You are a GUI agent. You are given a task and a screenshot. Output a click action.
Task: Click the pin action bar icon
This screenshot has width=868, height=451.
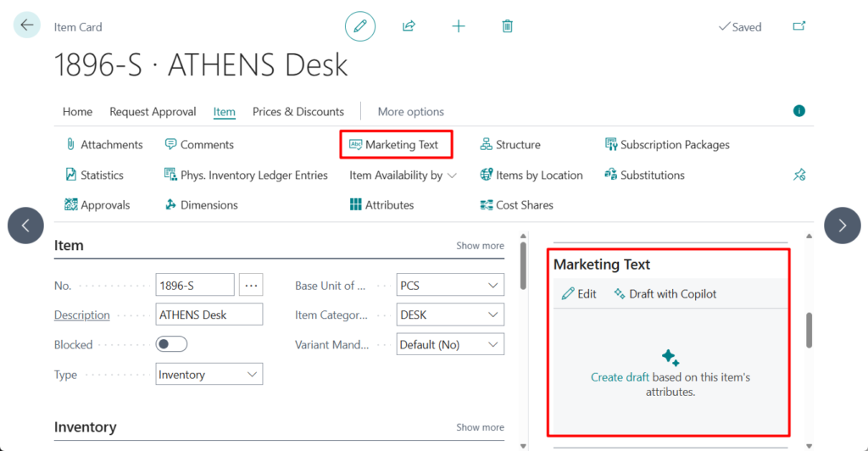[798, 175]
